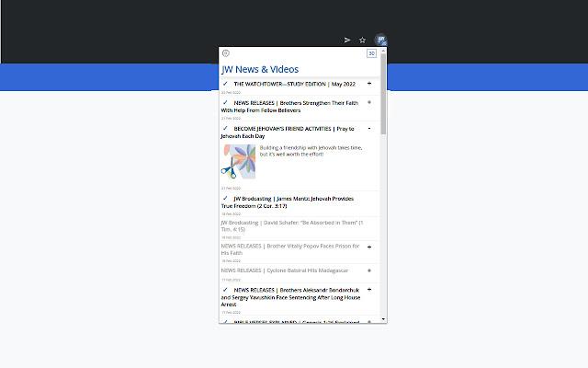Open Cyclone Batsirai Hits Madagascar news release

pos(285,270)
